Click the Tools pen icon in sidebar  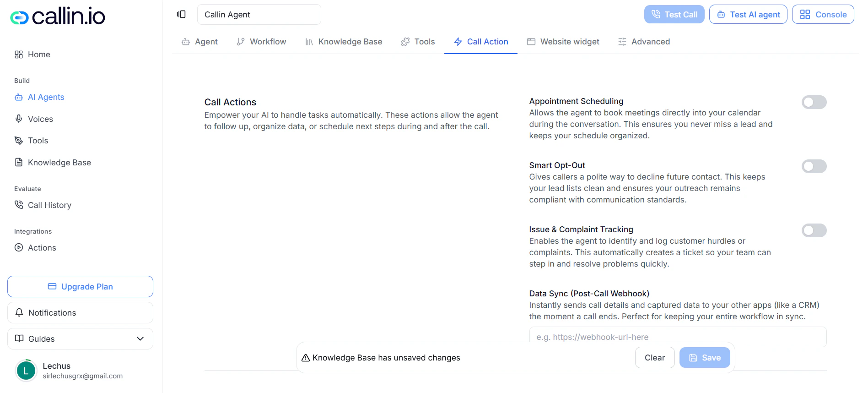(x=19, y=140)
